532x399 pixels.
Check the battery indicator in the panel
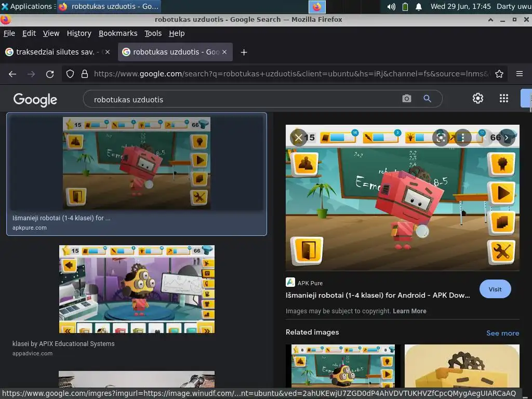pos(405,6)
